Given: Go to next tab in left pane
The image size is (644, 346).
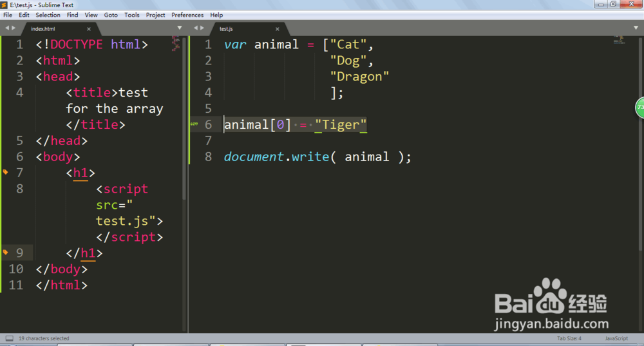Looking at the screenshot, I should pyautogui.click(x=13, y=28).
